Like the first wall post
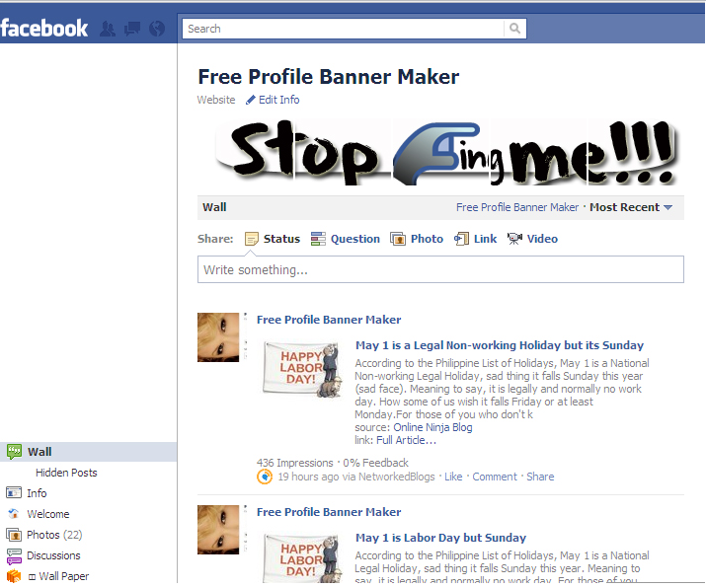Screen dimensions: 706x588 (x=453, y=477)
